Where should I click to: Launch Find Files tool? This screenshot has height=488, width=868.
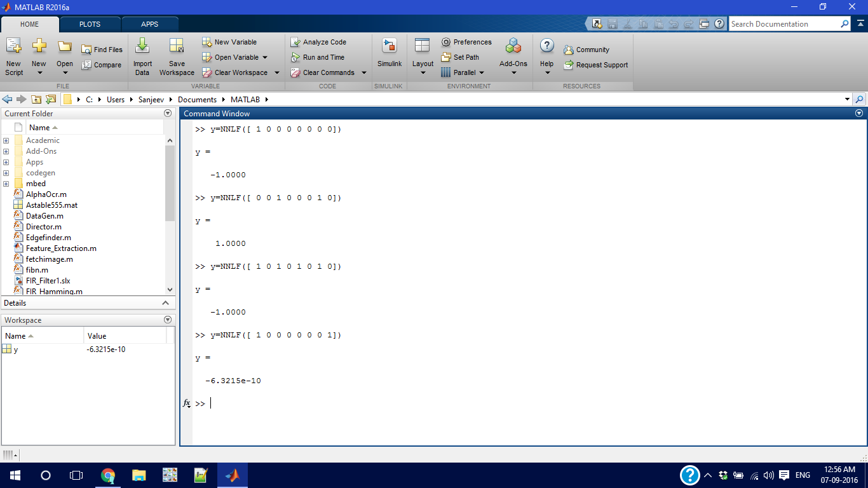[102, 50]
